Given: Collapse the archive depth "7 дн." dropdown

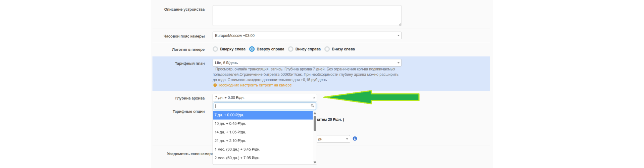Looking at the screenshot, I should coord(265,98).
